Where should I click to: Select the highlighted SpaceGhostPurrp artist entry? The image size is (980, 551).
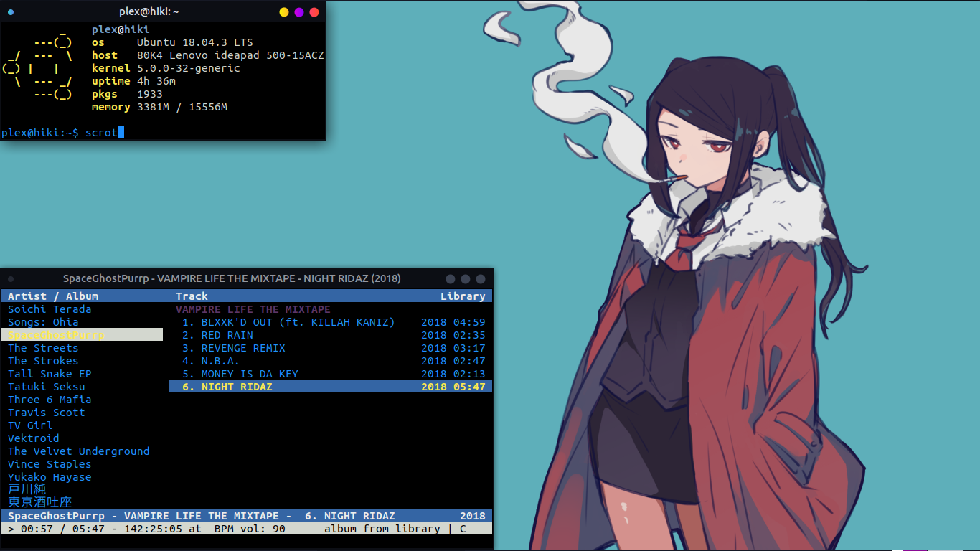tap(56, 335)
